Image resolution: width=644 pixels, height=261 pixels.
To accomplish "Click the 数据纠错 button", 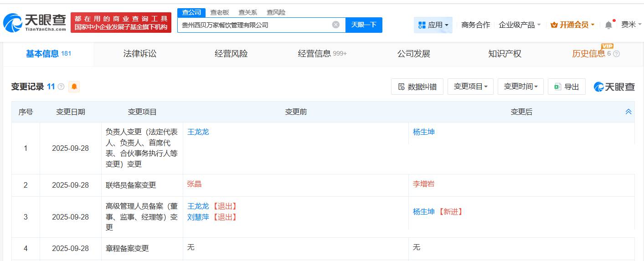I will tap(417, 87).
